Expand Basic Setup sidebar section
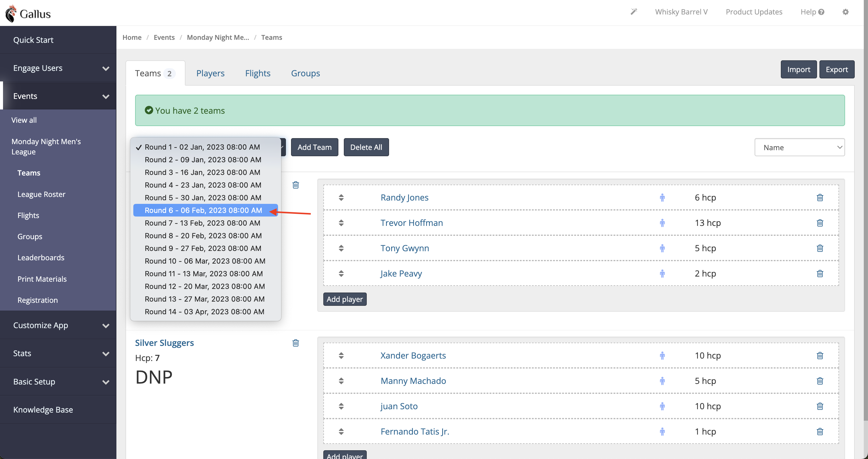Screen dimensions: 868x459 (58, 381)
